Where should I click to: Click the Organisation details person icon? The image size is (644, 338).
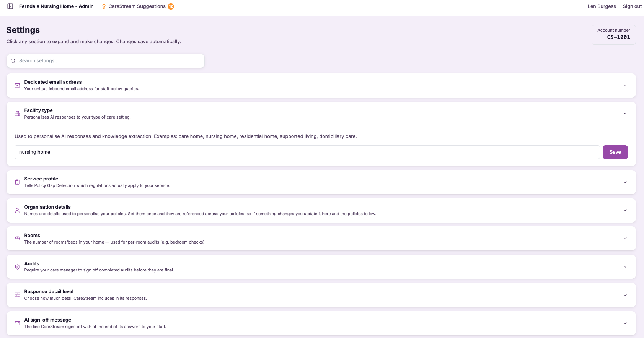click(17, 210)
